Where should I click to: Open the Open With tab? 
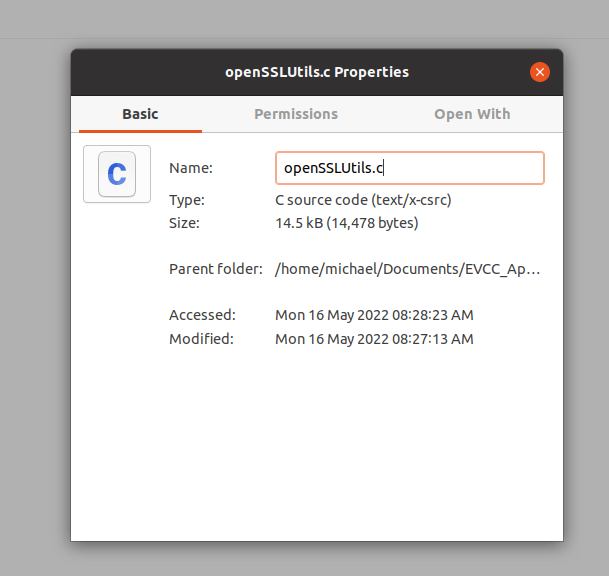tap(472, 114)
